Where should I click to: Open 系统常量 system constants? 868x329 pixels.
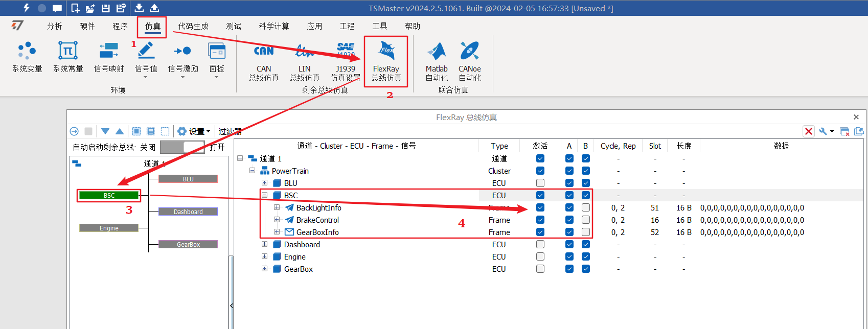[x=68, y=57]
